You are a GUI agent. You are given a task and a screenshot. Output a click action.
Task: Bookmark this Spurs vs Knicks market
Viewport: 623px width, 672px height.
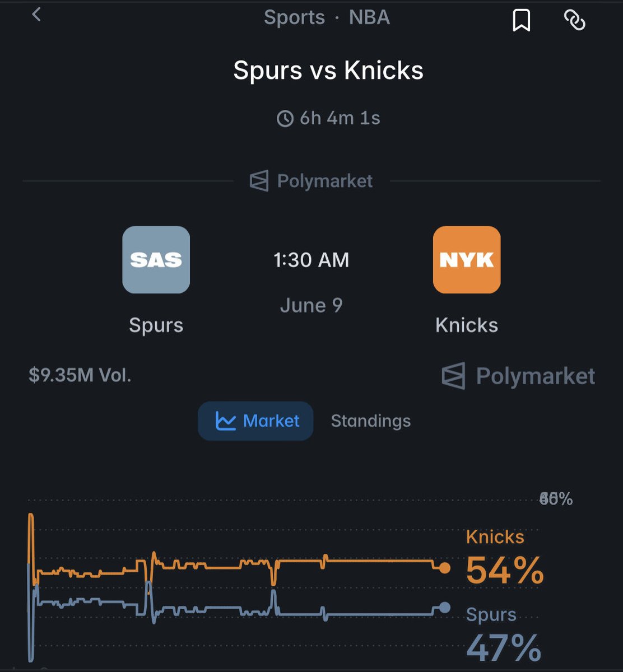click(521, 21)
